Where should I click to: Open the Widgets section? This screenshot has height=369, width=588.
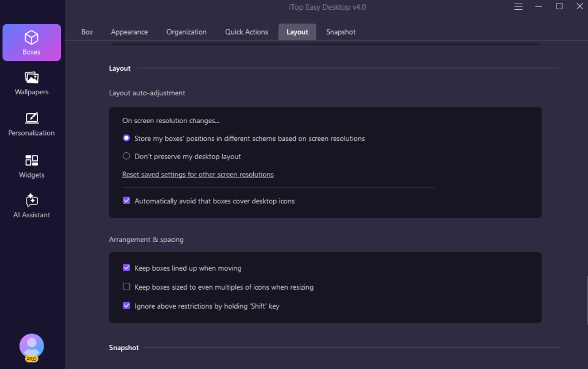pyautogui.click(x=32, y=166)
